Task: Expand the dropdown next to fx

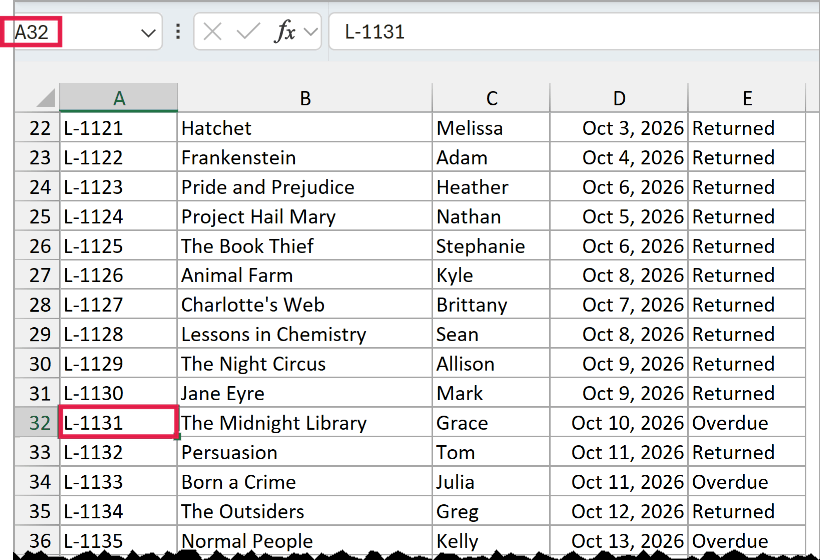Action: pos(311,32)
